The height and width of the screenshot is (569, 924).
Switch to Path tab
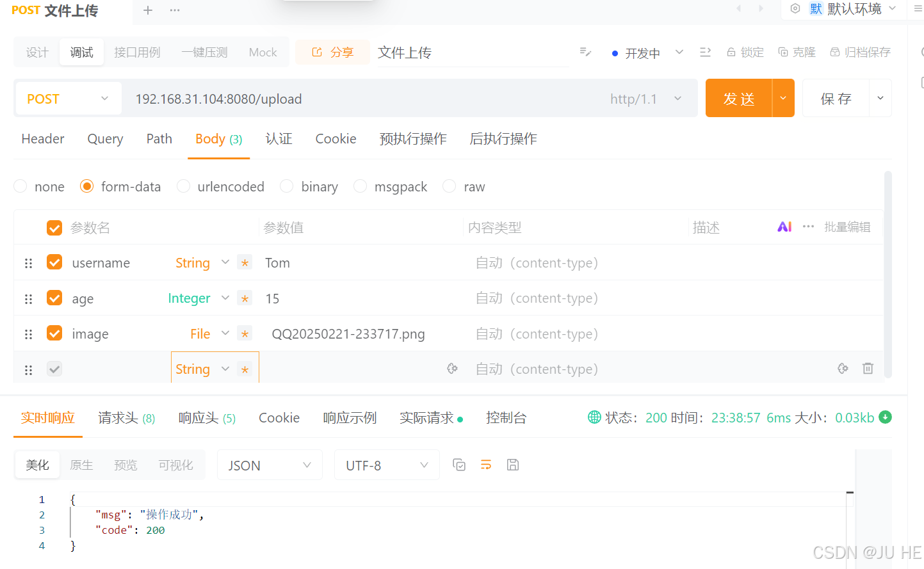click(159, 139)
